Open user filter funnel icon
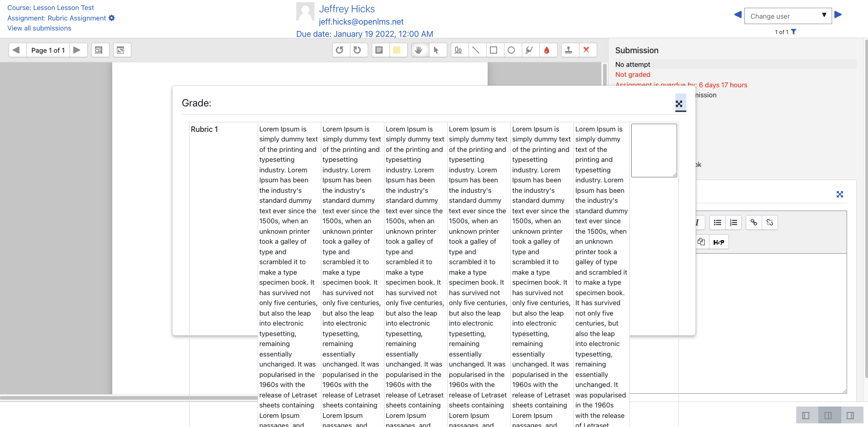 (793, 32)
